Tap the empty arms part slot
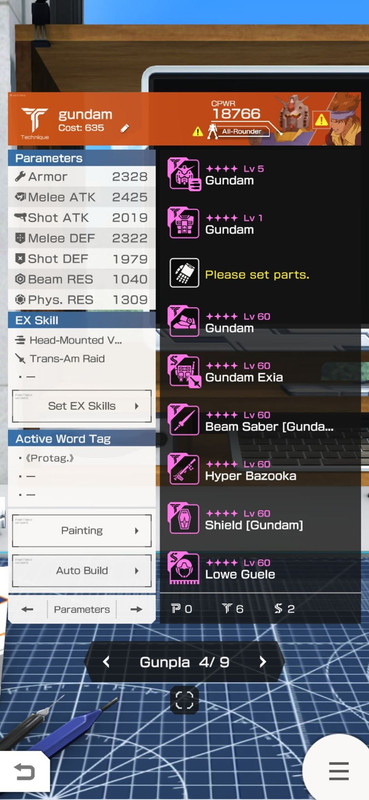369x800 pixels. click(x=184, y=273)
